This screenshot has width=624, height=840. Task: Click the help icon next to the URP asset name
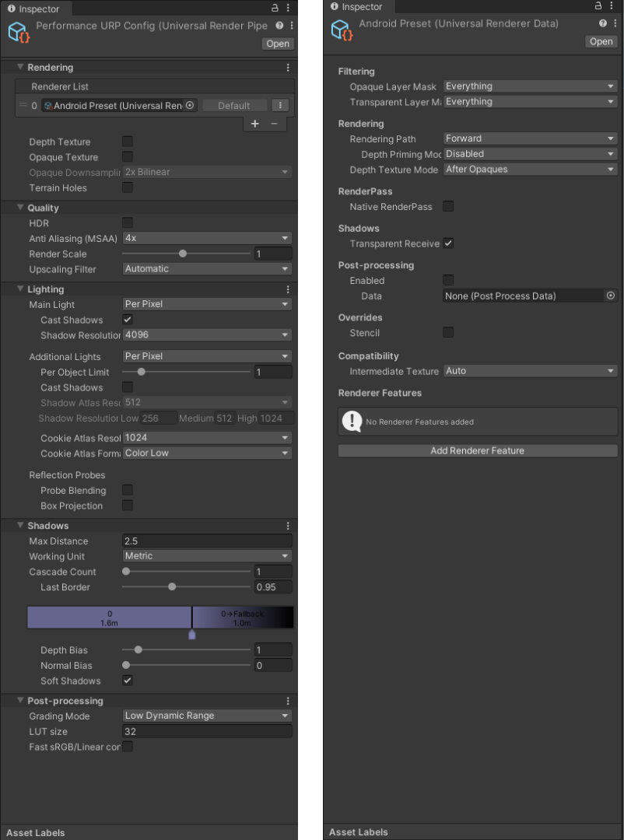(x=281, y=25)
